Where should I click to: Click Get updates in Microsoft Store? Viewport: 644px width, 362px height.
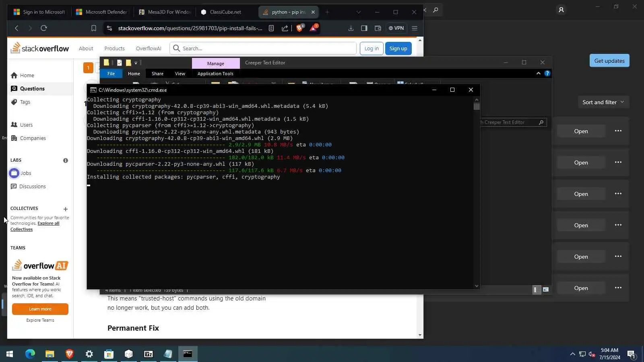click(x=609, y=61)
